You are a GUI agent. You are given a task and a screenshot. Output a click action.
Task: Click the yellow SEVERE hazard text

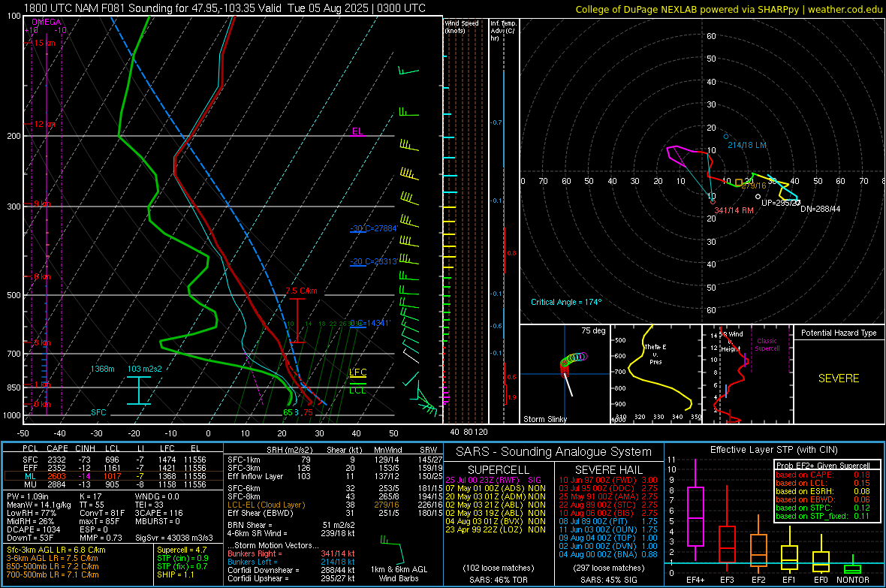pyautogui.click(x=839, y=378)
